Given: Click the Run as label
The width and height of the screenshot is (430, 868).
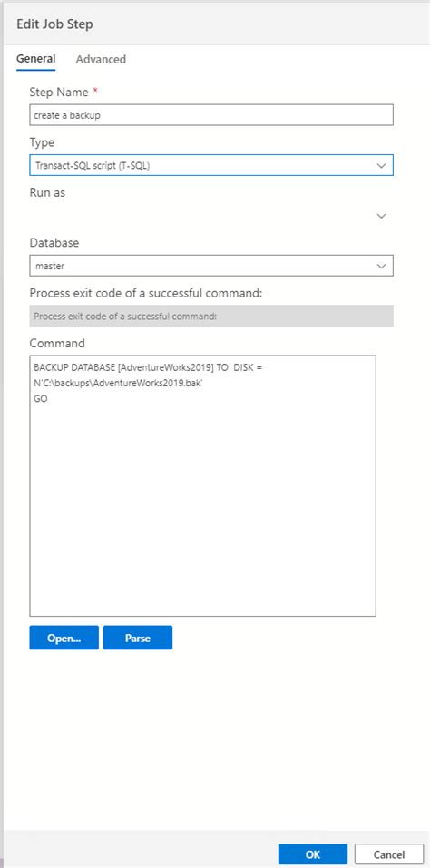Looking at the screenshot, I should [x=47, y=192].
